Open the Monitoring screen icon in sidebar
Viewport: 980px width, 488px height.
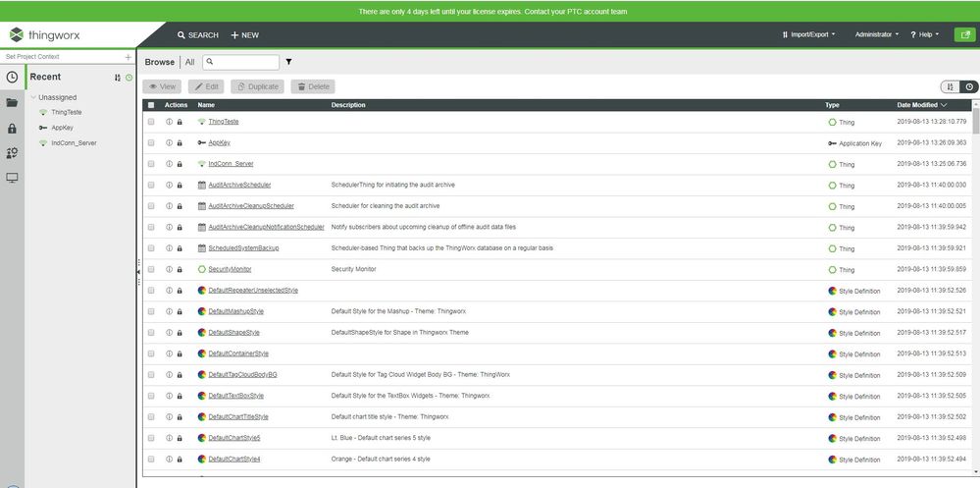(12, 178)
